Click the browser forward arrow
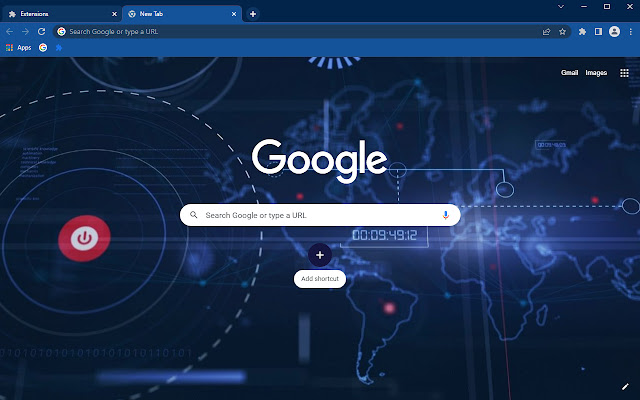Screen dimensions: 640x400 (x=25, y=31)
